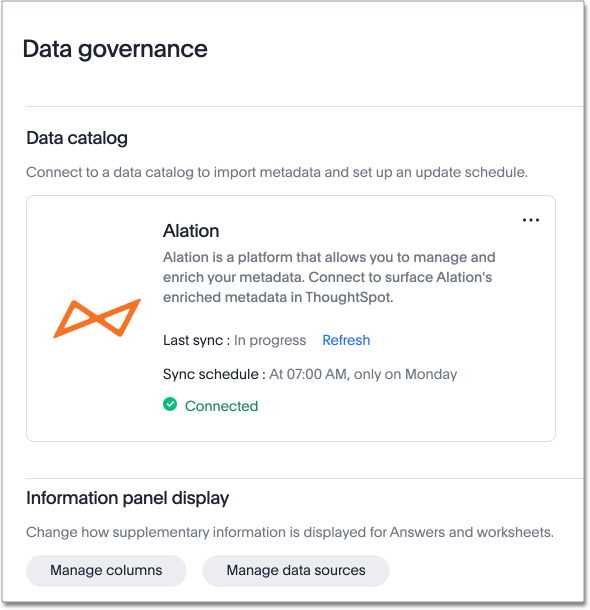This screenshot has height=610, width=590.
Task: Click the Last sync label
Action: (x=196, y=340)
